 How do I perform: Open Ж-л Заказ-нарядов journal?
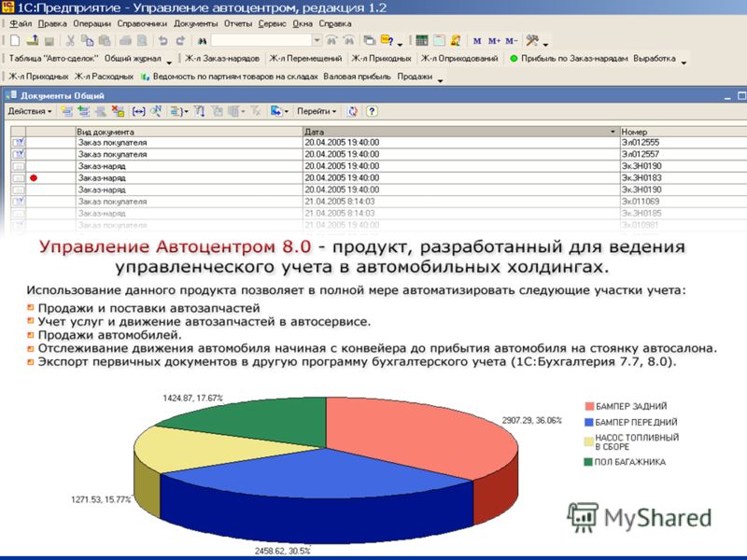222,58
